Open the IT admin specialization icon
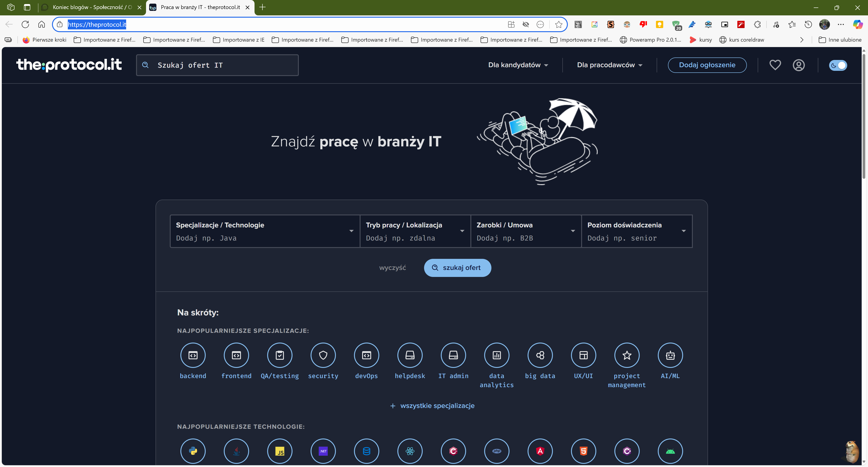The width and height of the screenshot is (868, 467). pos(453,355)
